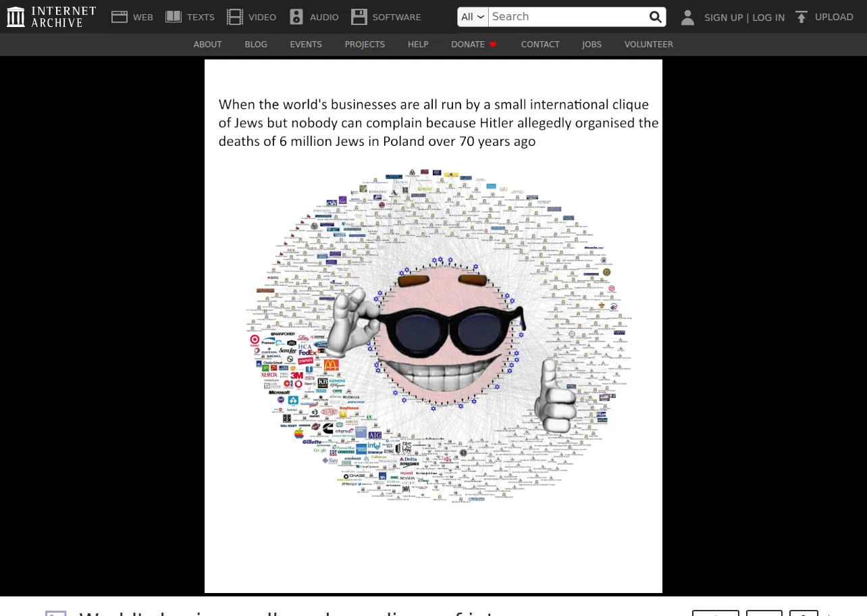Open the Audio speaker icon
This screenshot has height=616, width=867.
click(x=296, y=17)
